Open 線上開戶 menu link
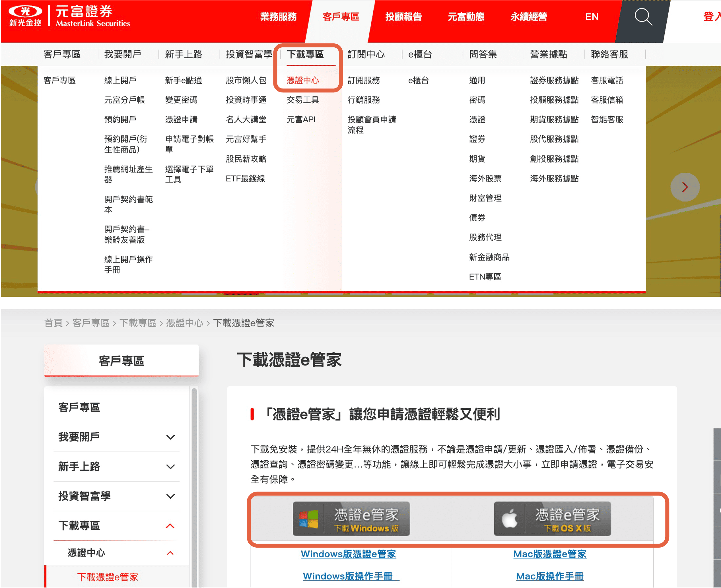 pyautogui.click(x=120, y=80)
